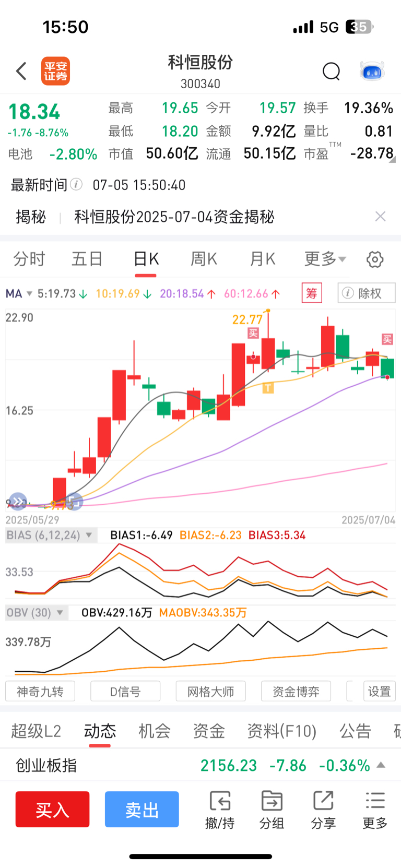Tap the 最新时间 info icon
Image resolution: width=401 pixels, height=868 pixels.
click(76, 184)
